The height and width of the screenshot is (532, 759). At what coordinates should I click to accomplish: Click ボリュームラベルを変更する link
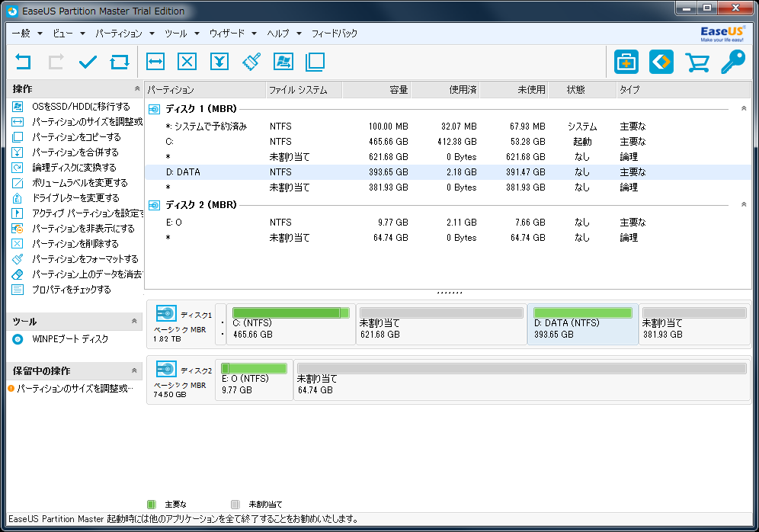pyautogui.click(x=80, y=183)
